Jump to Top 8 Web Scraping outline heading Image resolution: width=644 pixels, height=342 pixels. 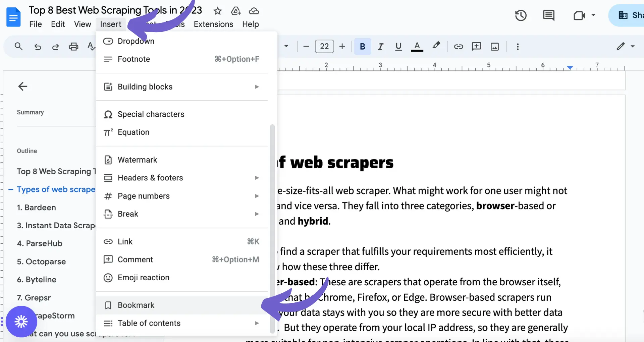(56, 171)
